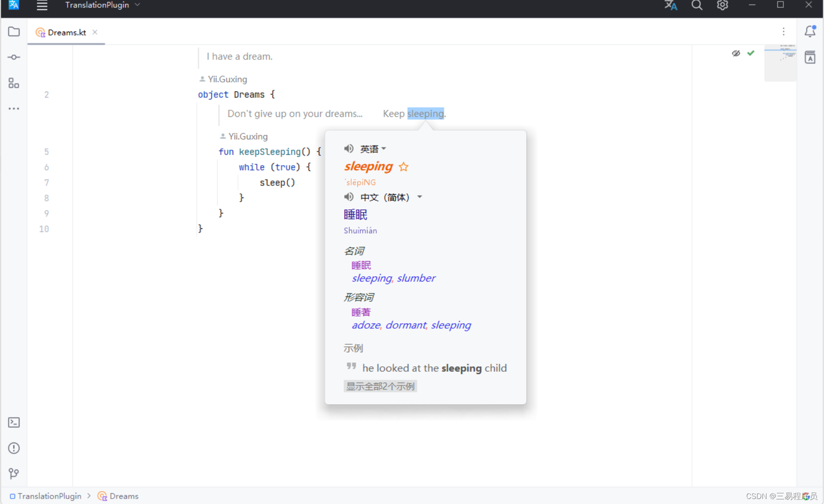Expand the 英语 source language dropdown
The width and height of the screenshot is (824, 504).
coord(373,149)
